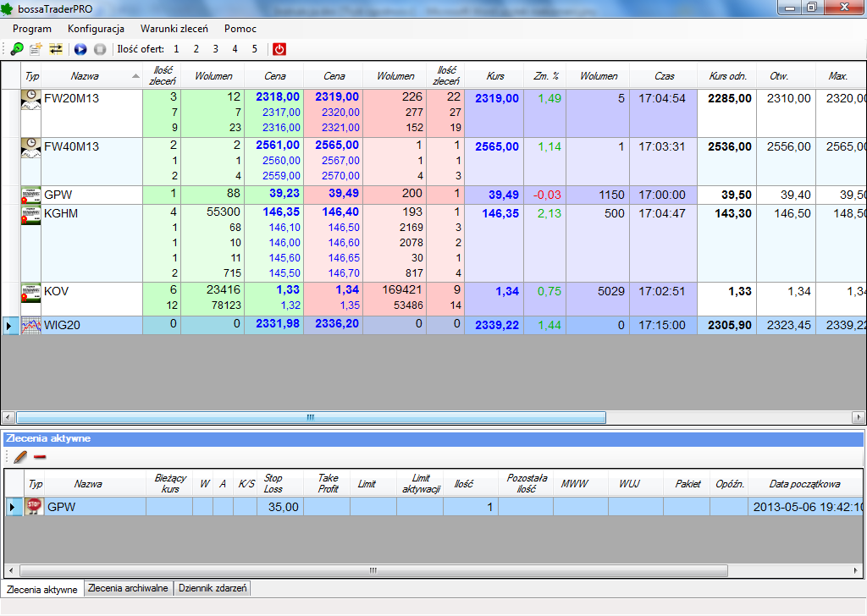867x616 pixels.
Task: Select the WIG20 row arrow marker
Action: tap(8, 326)
